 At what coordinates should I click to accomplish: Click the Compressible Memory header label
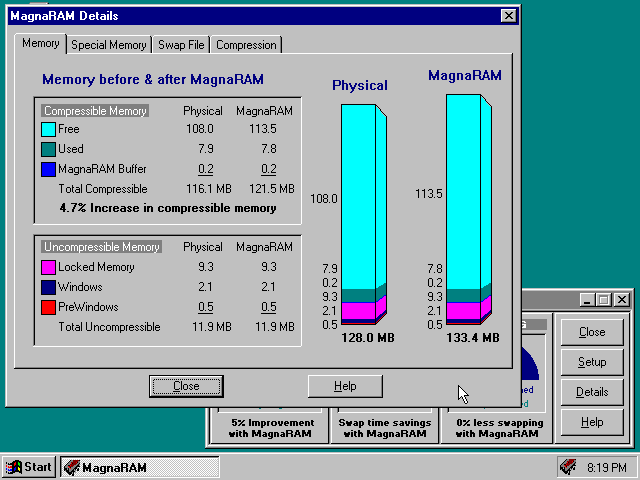(x=95, y=111)
